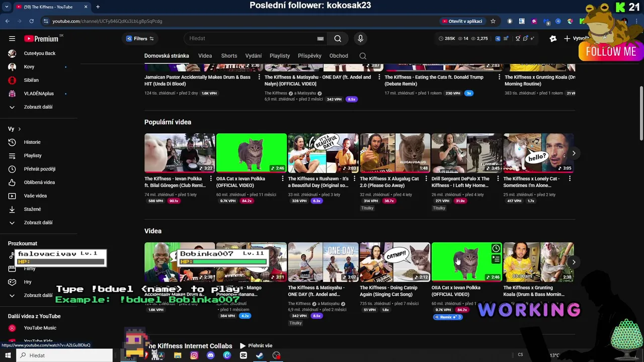Click the browser address bar URL
This screenshot has height=362, width=644.
(107, 21)
